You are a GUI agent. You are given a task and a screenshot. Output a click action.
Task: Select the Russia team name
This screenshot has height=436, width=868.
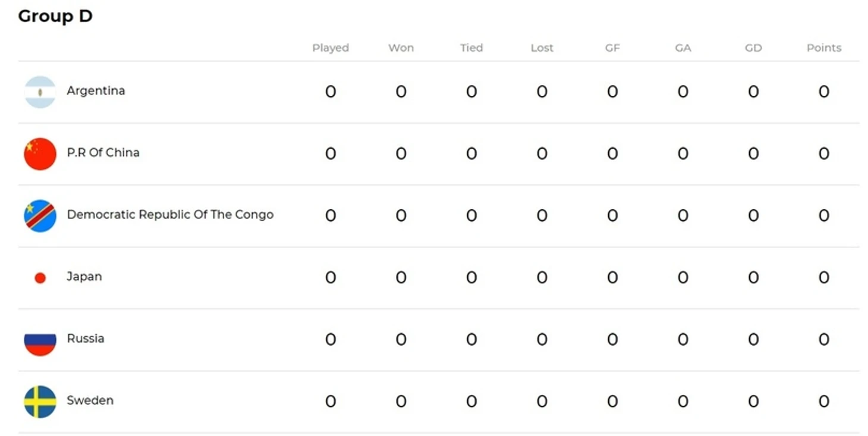point(85,338)
